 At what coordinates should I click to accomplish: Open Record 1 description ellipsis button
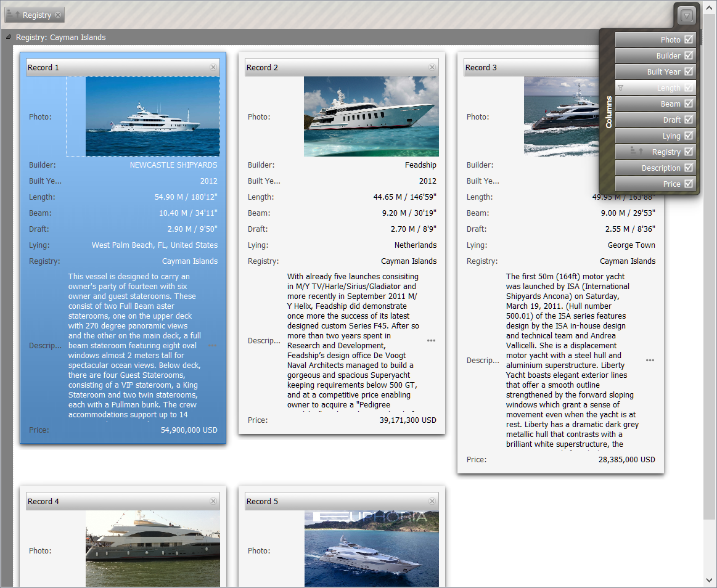[213, 345]
